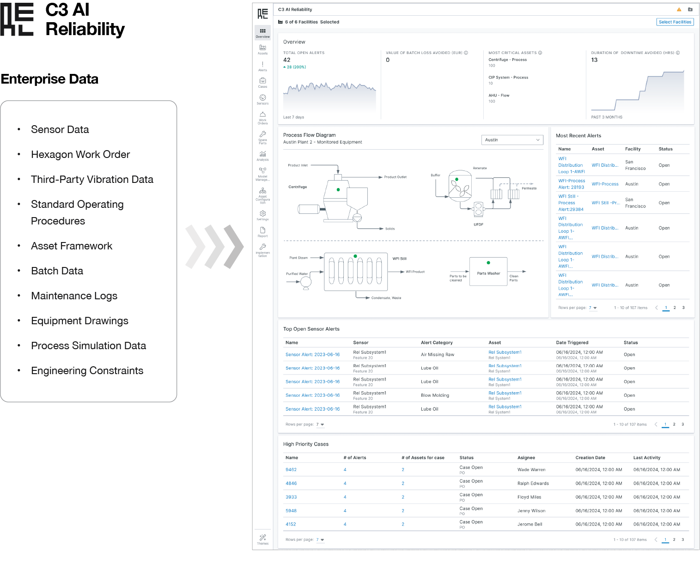Go to page 3 of High Priority Cases
Viewport: 700px width, 588px height.
tap(683, 540)
